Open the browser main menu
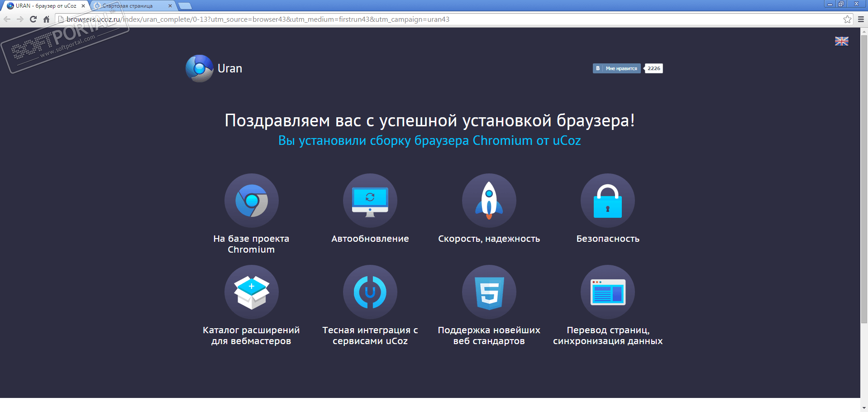Viewport: 868px width, 412px height. tap(861, 19)
